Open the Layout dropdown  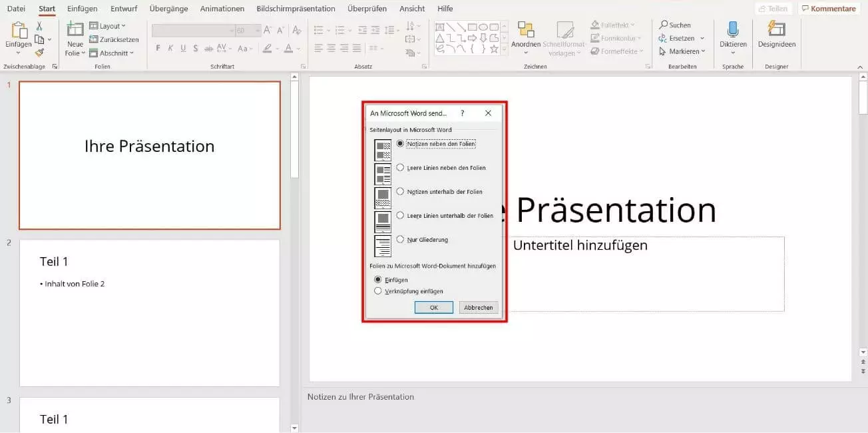(x=108, y=26)
